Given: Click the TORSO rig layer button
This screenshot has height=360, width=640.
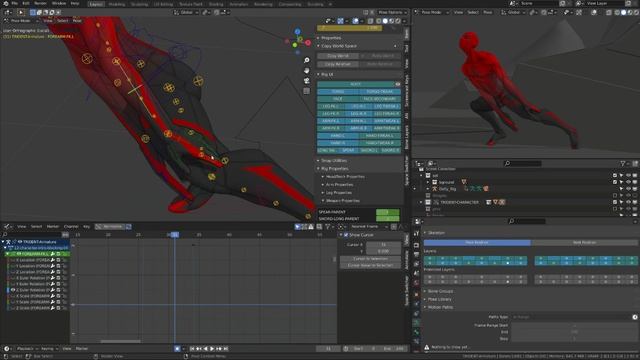Looking at the screenshot, I should click(338, 92).
